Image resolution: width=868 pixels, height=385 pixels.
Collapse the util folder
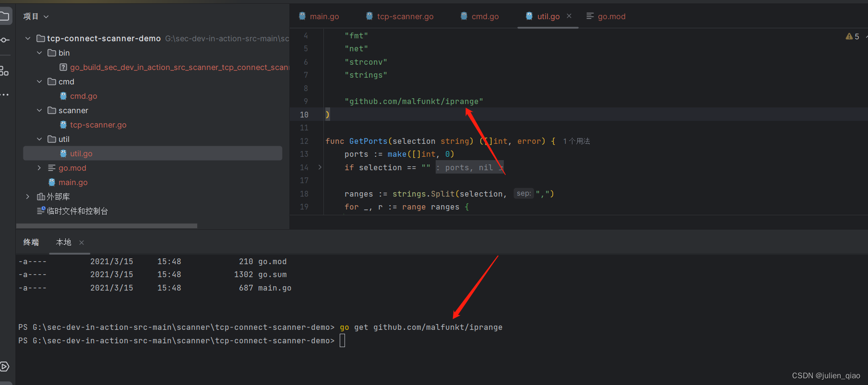click(x=39, y=139)
